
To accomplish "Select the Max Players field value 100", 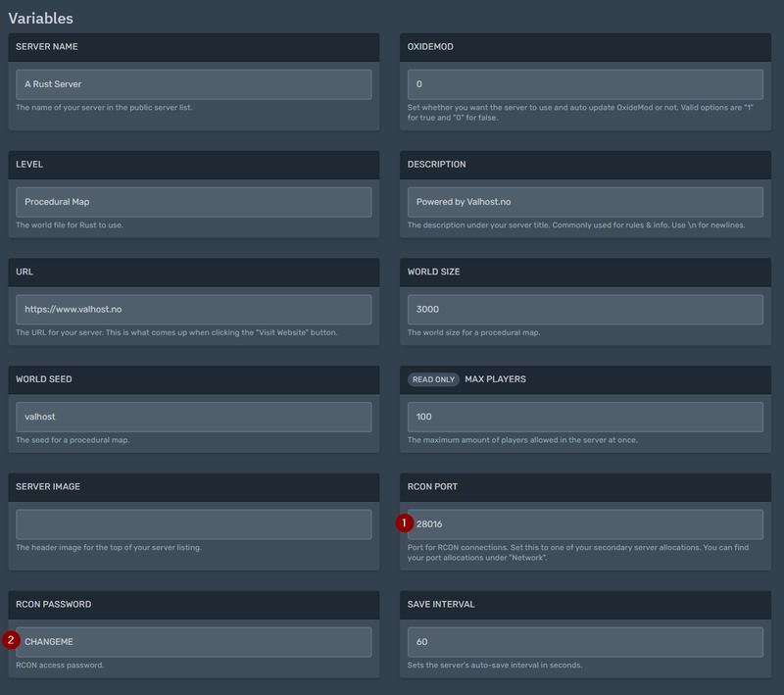I will pos(585,417).
